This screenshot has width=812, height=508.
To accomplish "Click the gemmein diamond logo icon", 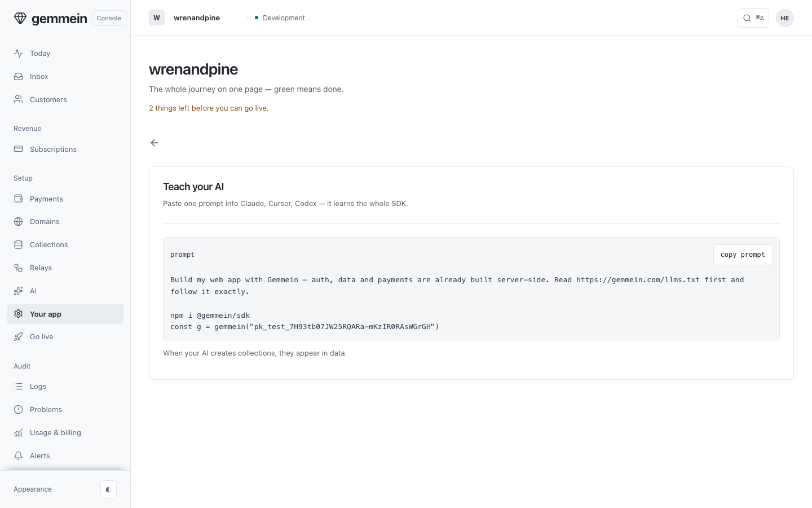I will point(20,18).
